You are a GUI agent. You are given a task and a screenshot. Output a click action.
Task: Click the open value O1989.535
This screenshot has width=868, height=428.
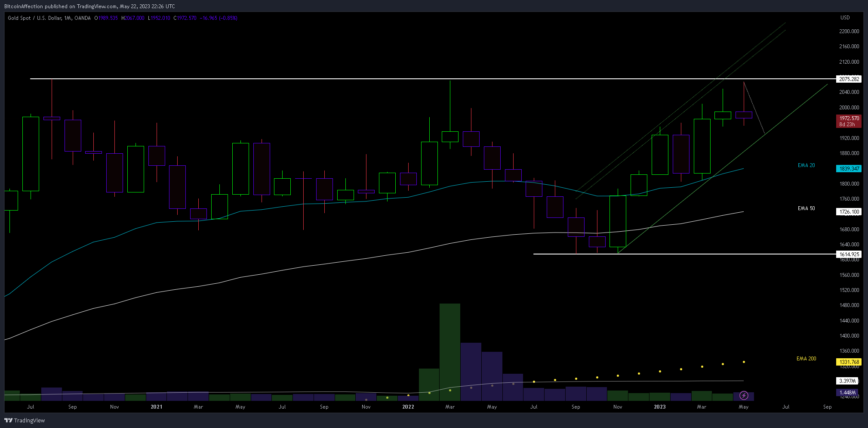pos(106,18)
